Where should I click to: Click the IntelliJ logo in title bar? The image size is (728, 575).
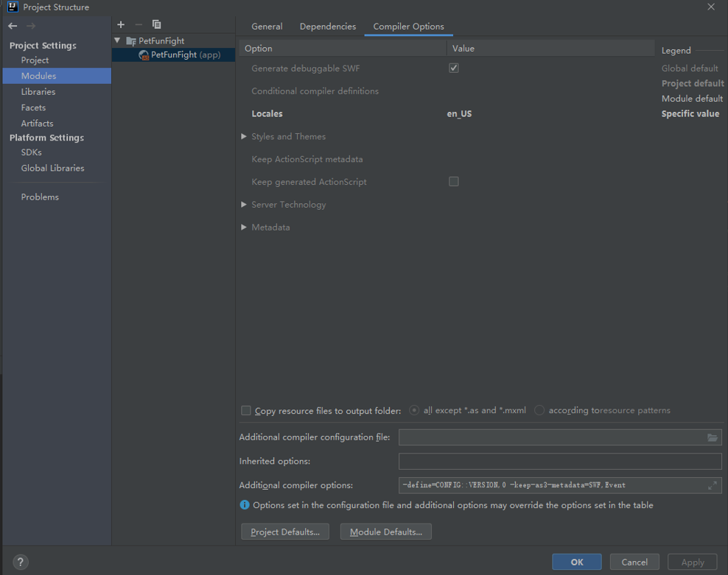[13, 7]
